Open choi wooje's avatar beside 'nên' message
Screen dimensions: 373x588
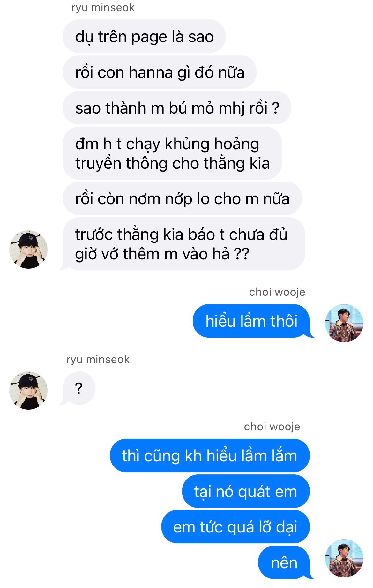(x=344, y=559)
